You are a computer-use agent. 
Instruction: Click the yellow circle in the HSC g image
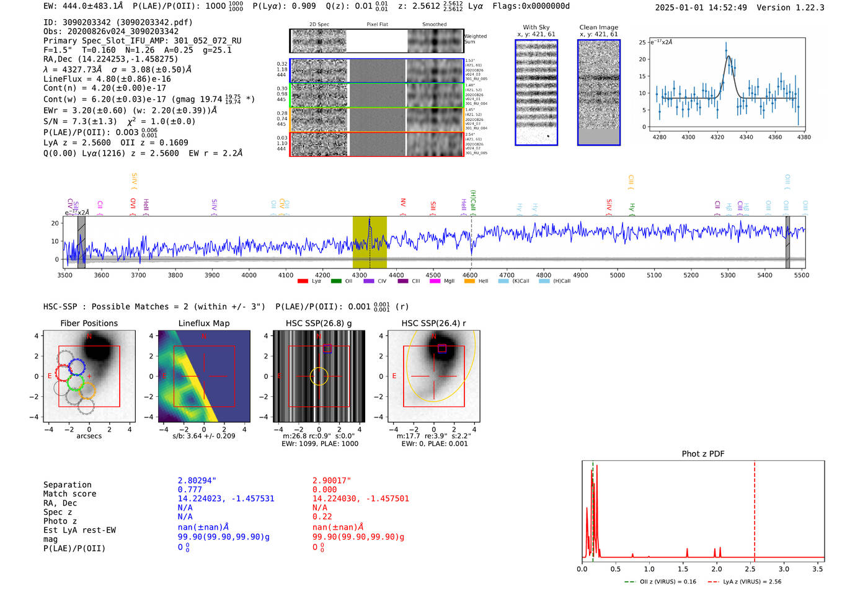(319, 376)
